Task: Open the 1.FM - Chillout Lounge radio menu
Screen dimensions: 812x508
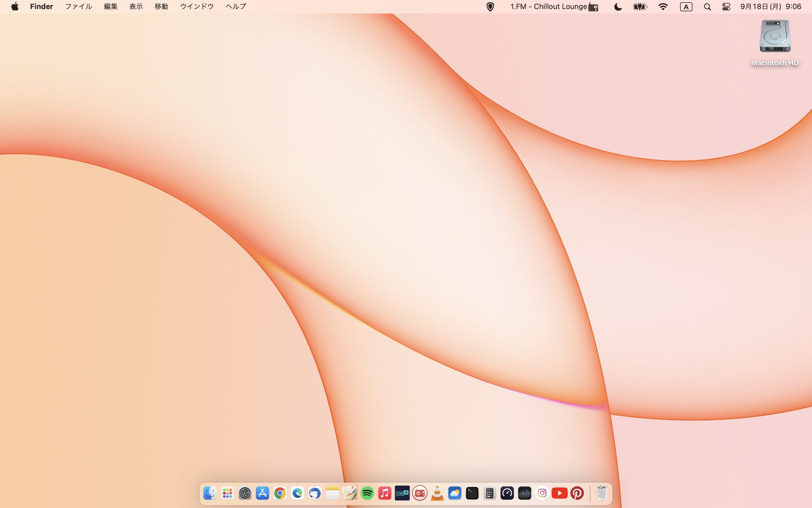Action: pyautogui.click(x=554, y=7)
